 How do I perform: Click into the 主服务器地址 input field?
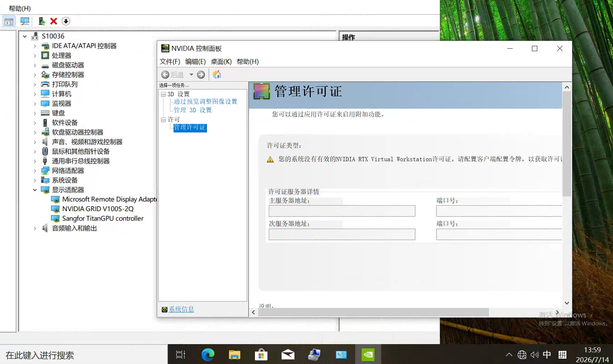(x=342, y=211)
